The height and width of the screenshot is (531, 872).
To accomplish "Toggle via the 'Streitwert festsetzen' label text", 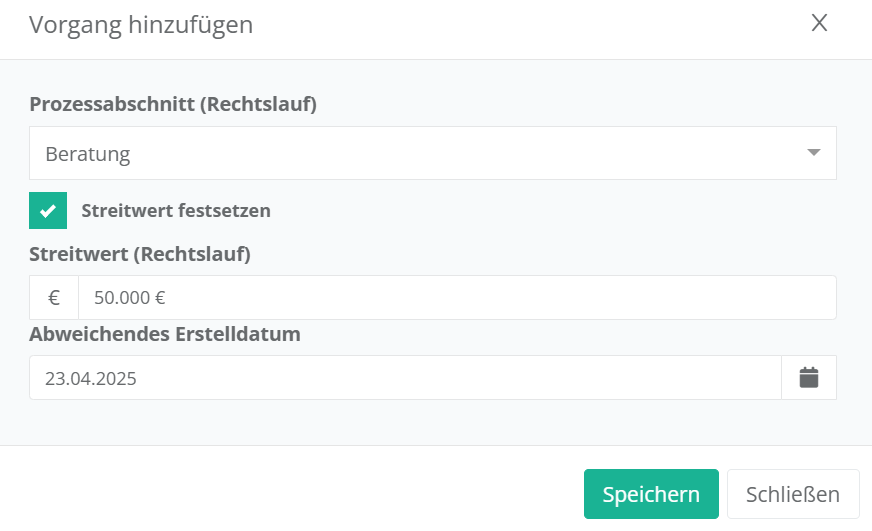I will [176, 211].
